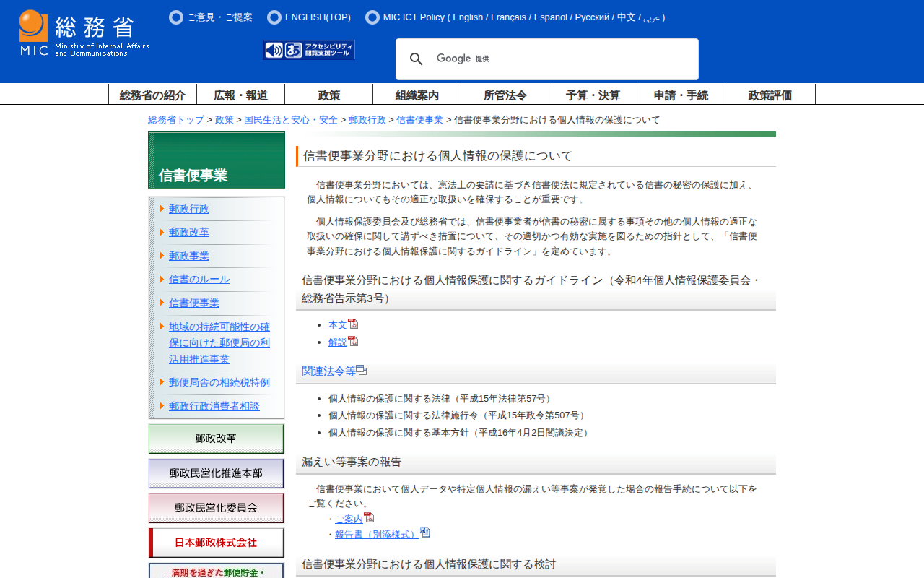924x578 pixels.
Task: Follow the 総務省トップ breadcrumb link
Action: (x=176, y=120)
